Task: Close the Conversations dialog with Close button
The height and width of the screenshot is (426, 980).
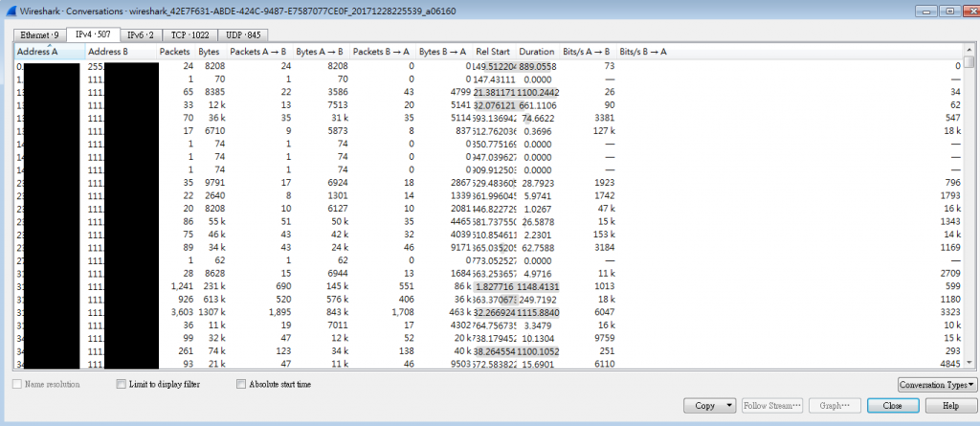Action: (x=893, y=405)
